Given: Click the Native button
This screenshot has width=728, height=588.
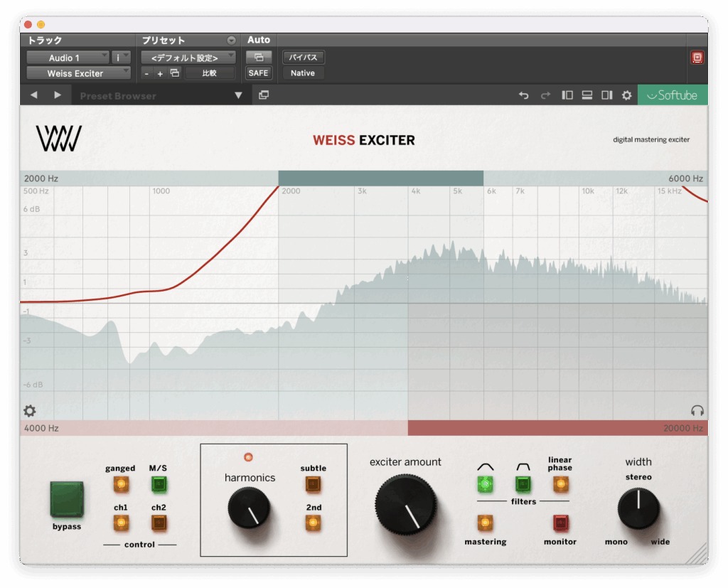Looking at the screenshot, I should point(303,73).
